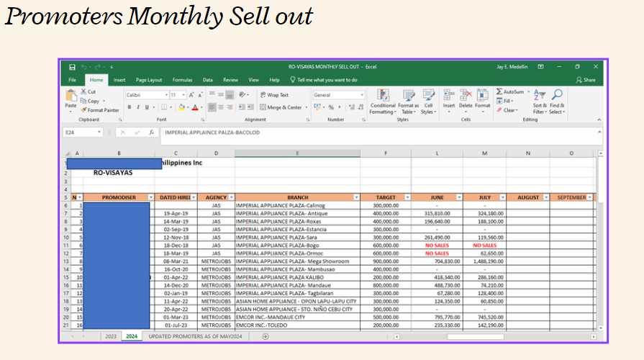Toggle Bold formatting

pyautogui.click(x=129, y=107)
